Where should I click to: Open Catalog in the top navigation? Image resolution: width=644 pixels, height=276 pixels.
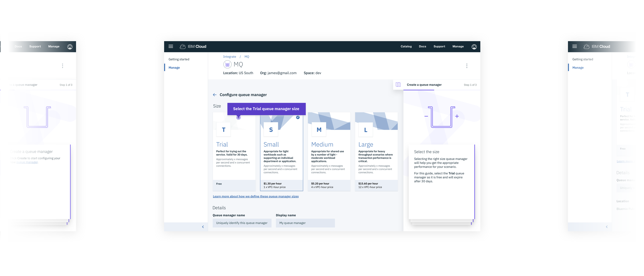coord(406,47)
